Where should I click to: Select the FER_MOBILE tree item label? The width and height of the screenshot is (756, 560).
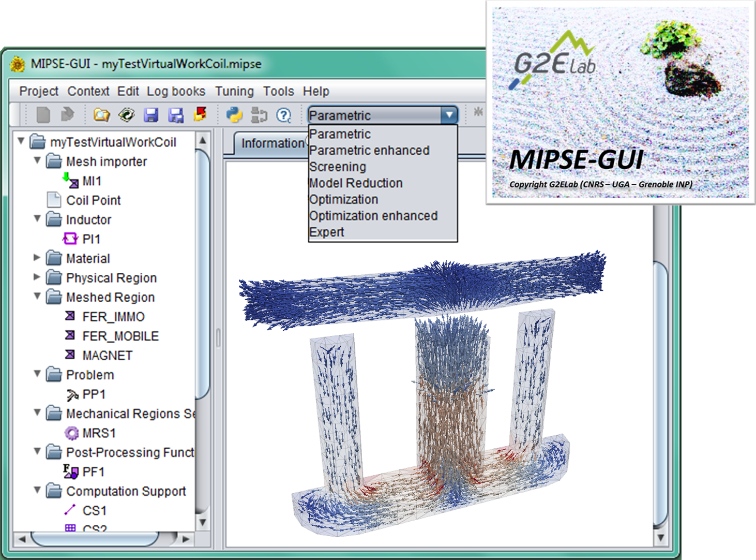tap(120, 336)
